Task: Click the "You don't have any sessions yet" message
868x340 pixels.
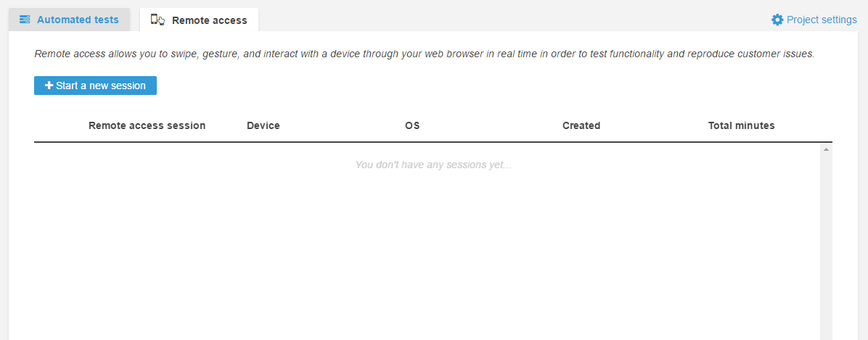Action: (433, 165)
